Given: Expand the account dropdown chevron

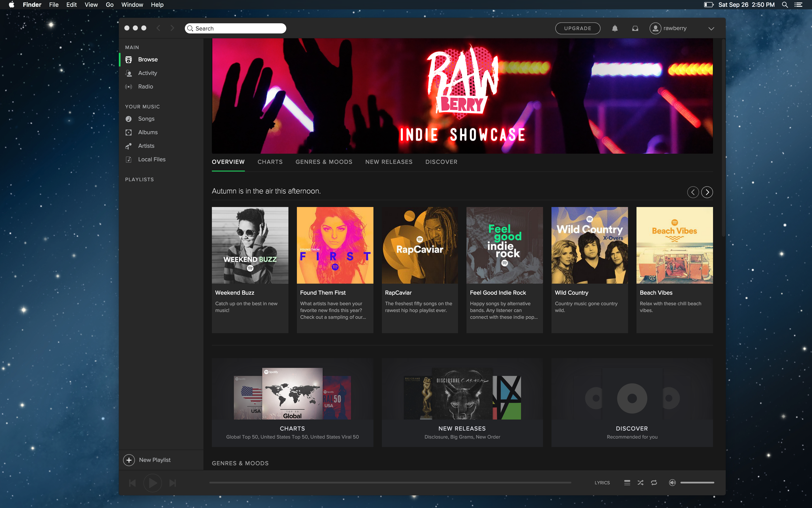Looking at the screenshot, I should point(711,29).
